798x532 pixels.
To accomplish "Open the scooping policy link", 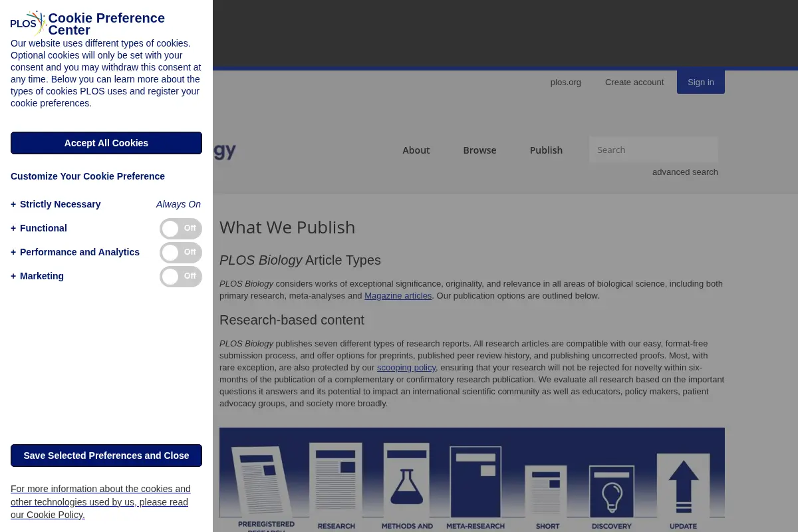I will pos(406,368).
